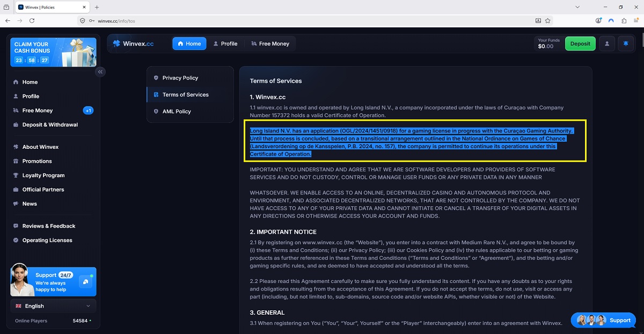Screen dimensions: 644x334
Task: Open the English language dropdown
Action: click(x=53, y=306)
